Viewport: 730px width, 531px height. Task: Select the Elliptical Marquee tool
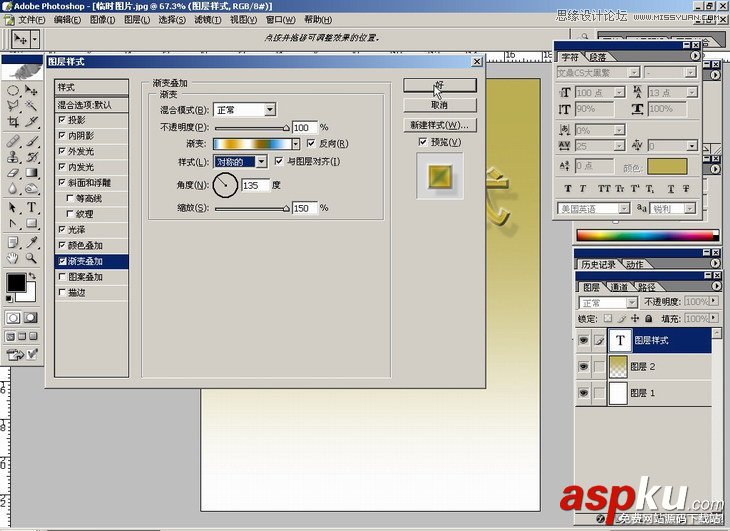click(13, 90)
